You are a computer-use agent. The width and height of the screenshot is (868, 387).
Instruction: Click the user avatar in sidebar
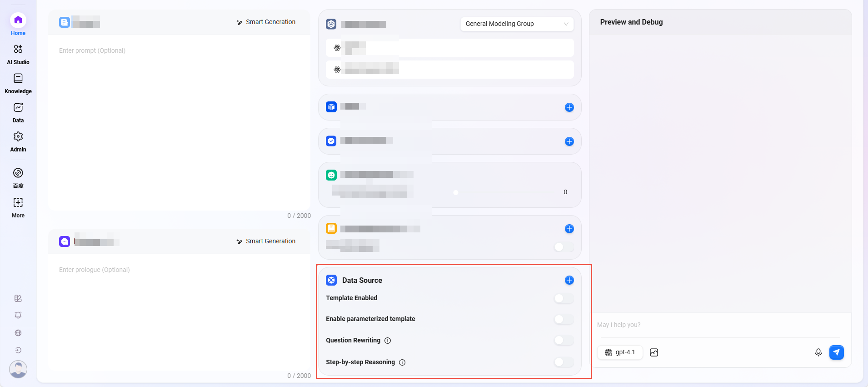pyautogui.click(x=18, y=369)
